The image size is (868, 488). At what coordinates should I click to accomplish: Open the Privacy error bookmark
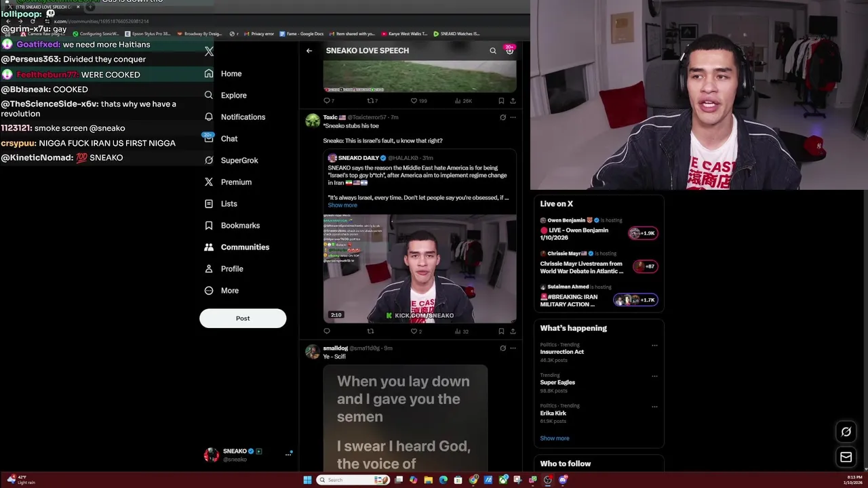tap(259, 34)
